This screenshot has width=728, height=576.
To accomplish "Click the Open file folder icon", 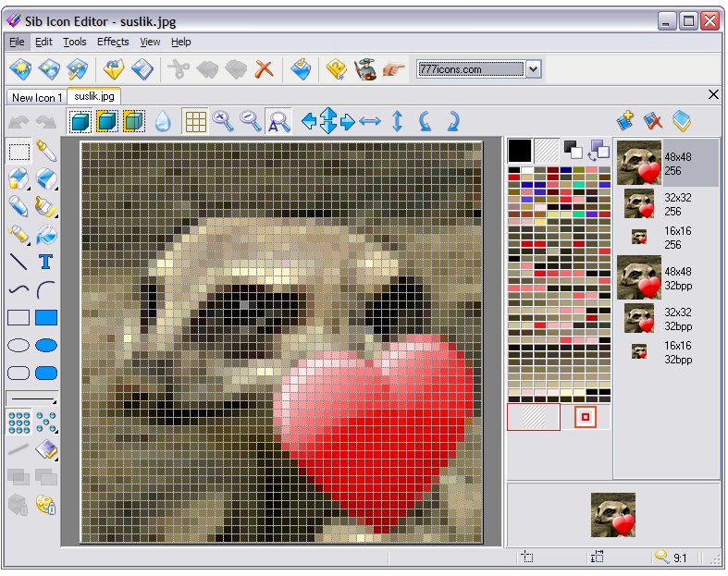I will [x=113, y=69].
